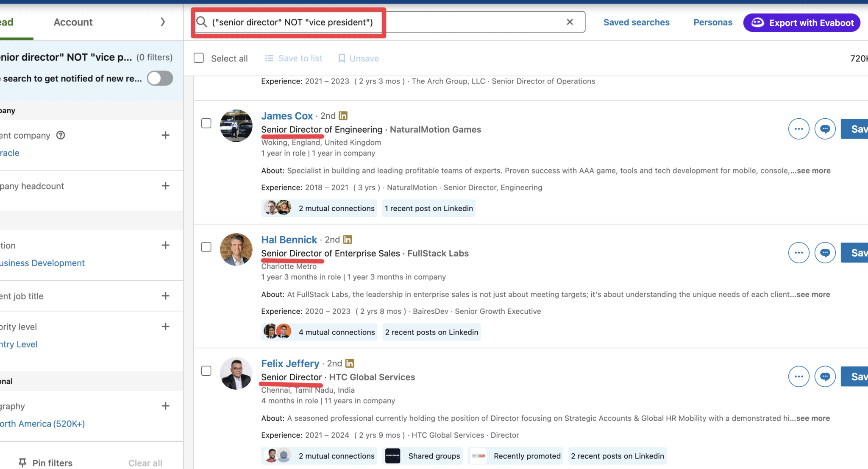Open the current company help tooltip icon
The height and width of the screenshot is (469, 868).
pos(60,135)
